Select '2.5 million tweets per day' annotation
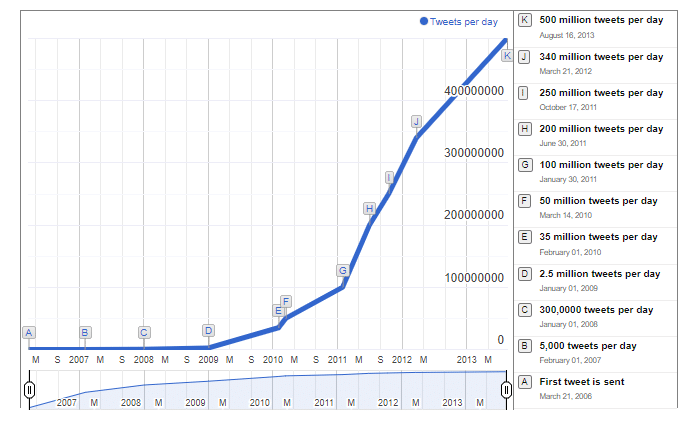Image resolution: width=695 pixels, height=429 pixels. click(x=600, y=273)
